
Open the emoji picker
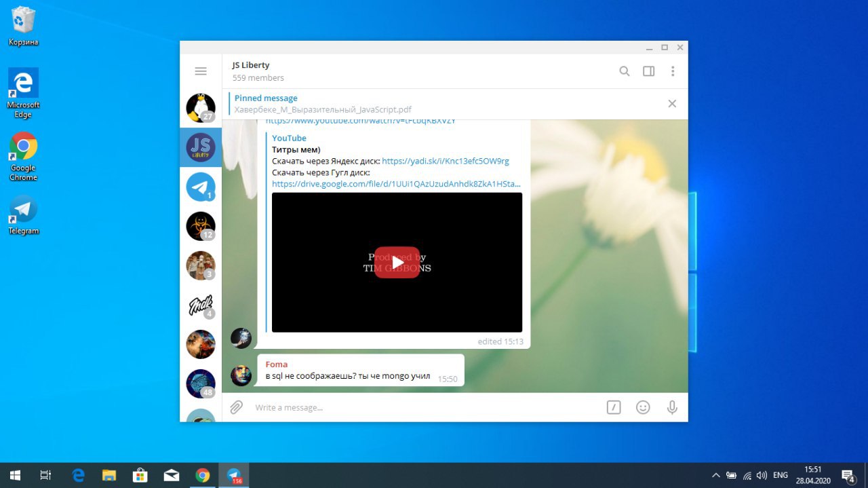643,407
